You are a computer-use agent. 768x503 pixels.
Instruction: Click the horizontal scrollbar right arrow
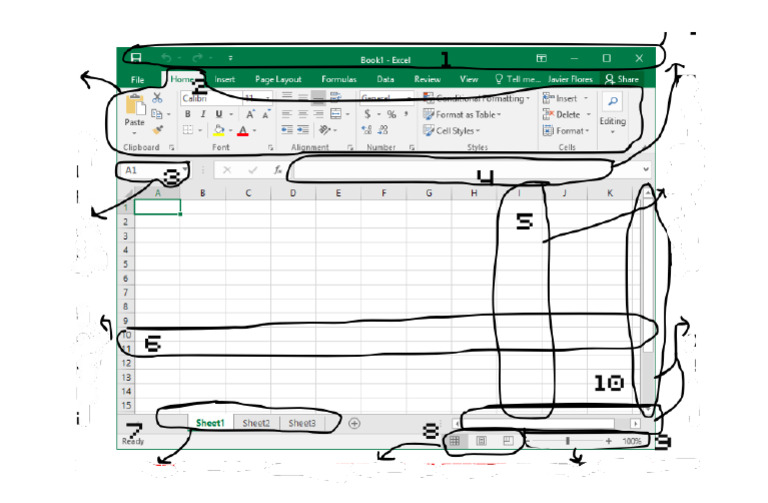635,423
